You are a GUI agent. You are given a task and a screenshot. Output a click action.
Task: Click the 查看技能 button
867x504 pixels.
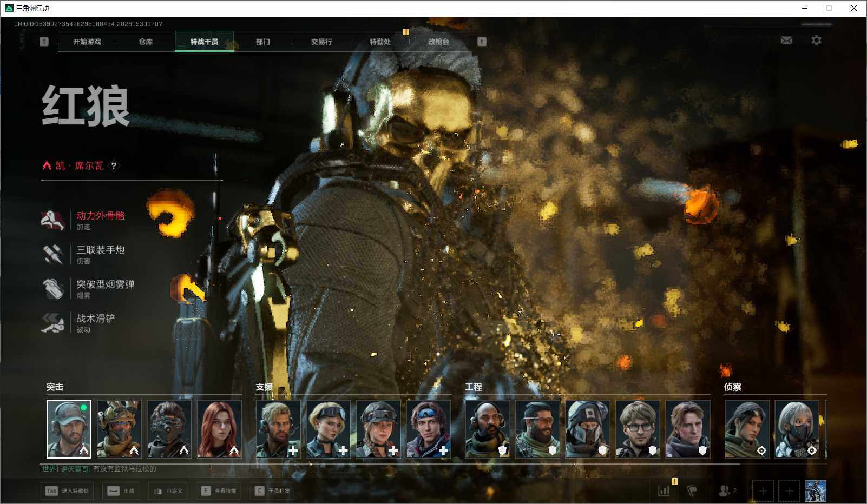coord(219,491)
